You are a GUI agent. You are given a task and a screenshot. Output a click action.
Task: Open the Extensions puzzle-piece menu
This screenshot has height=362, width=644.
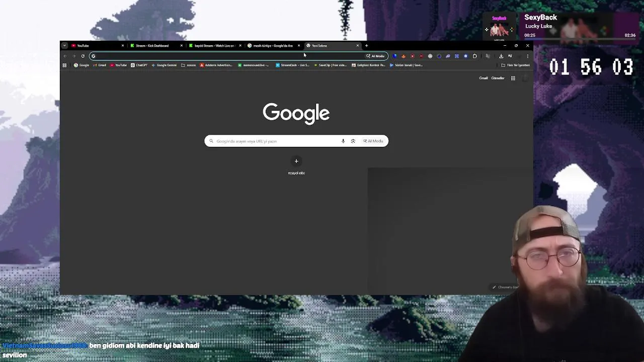474,56
